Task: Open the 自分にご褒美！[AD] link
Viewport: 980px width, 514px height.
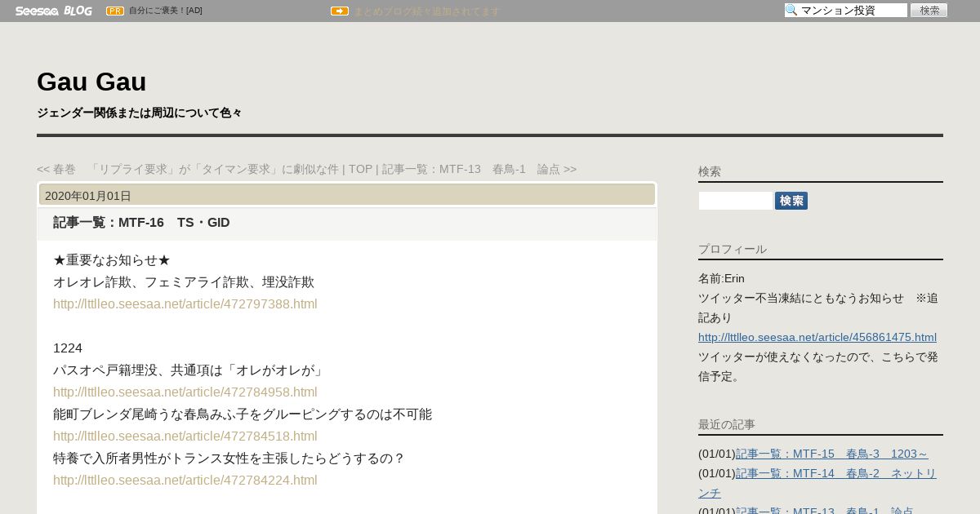Action: click(x=166, y=11)
